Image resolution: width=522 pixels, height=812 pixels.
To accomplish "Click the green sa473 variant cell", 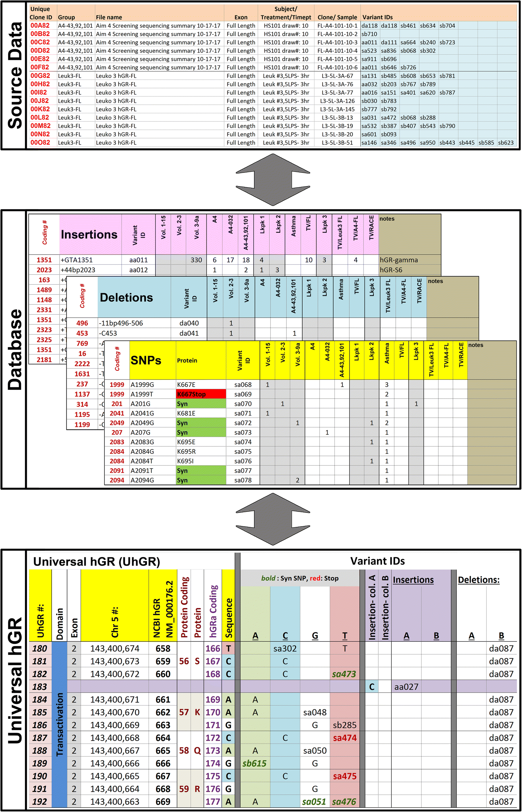I will point(344,674).
